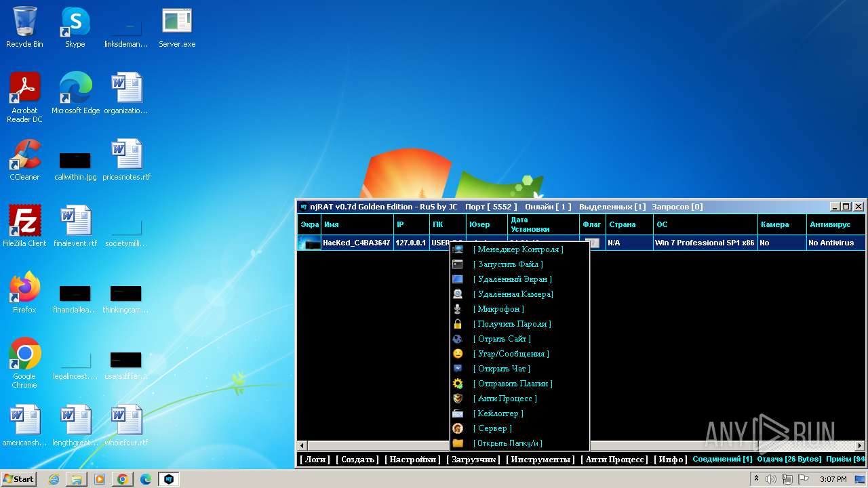868x488 pixels.
Task: Select the Acrobat Reader DC shortcut
Action: click(x=24, y=98)
